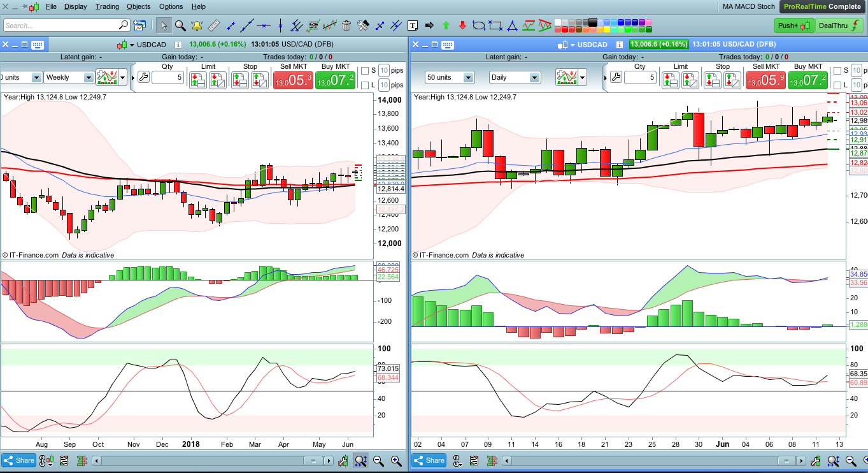Viewport: 868px width, 473px height.
Task: Open order settings wrench in weekly chart
Action: coord(143,77)
